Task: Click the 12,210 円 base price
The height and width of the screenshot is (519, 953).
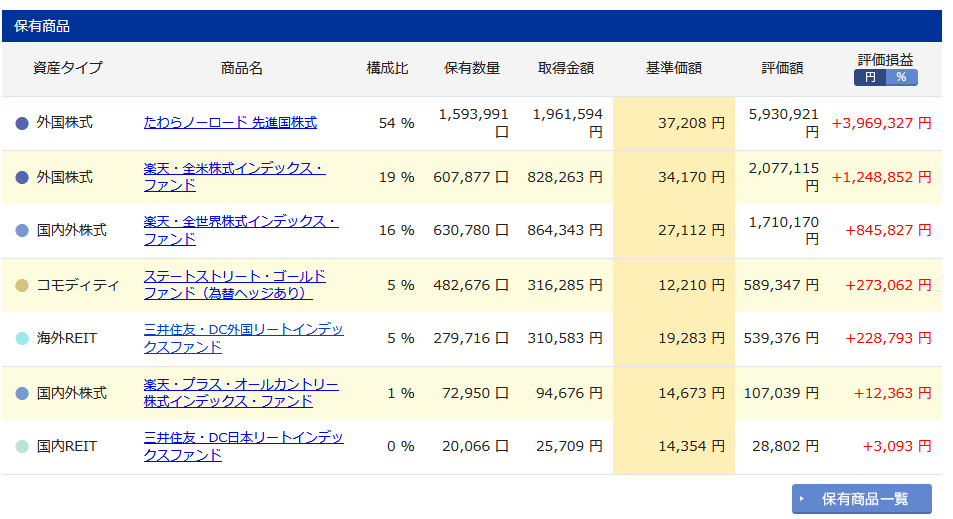Action: pos(692,285)
